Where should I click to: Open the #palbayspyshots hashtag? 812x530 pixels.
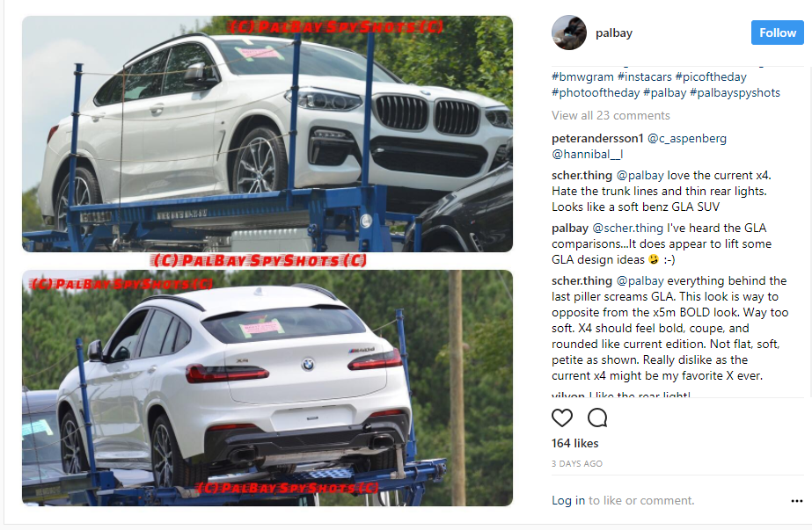coord(735,92)
